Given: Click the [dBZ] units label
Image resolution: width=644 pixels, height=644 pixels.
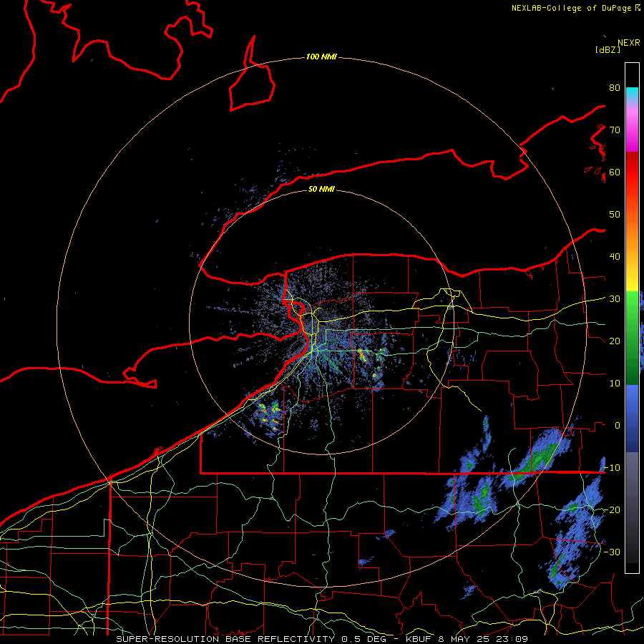Looking at the screenshot, I should pyautogui.click(x=608, y=49).
